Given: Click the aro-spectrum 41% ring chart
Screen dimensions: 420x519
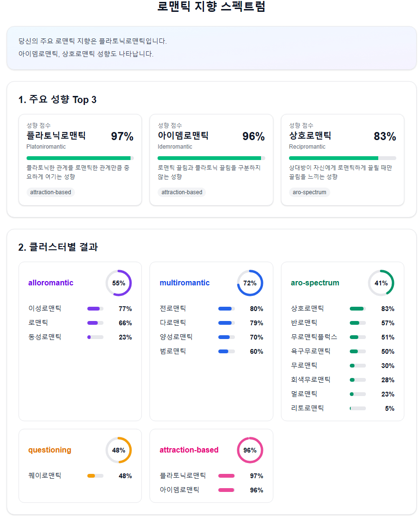Looking at the screenshot, I should (x=381, y=283).
